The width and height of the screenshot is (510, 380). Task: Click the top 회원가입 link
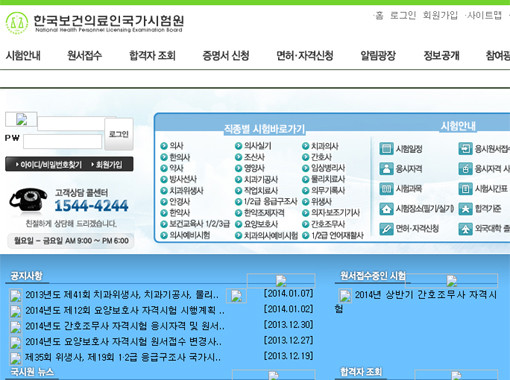coord(440,15)
